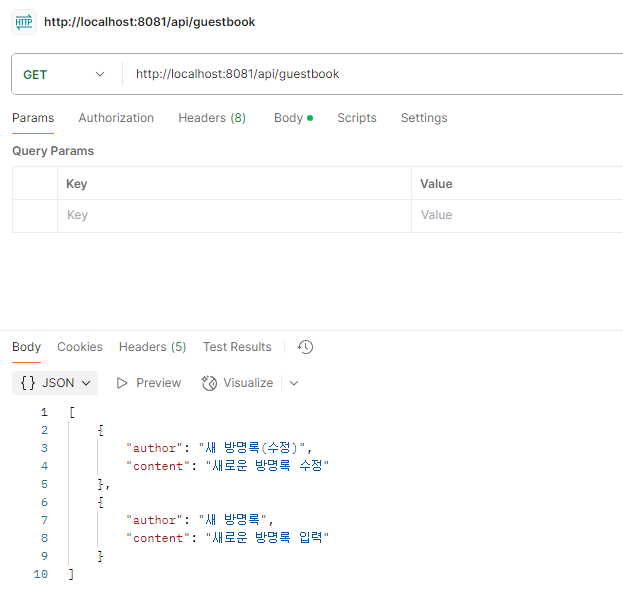Click line number 10 in the response

41,574
